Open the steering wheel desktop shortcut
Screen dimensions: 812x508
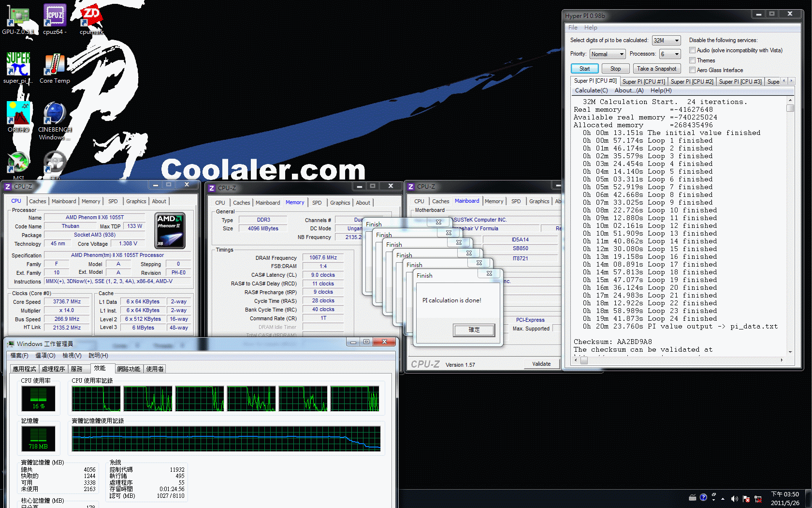coord(55,163)
